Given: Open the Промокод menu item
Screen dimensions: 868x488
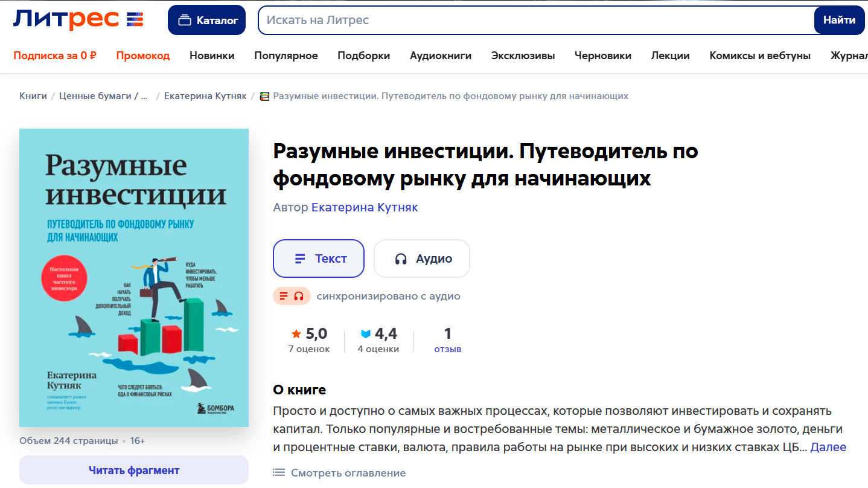Looking at the screenshot, I should [x=143, y=56].
